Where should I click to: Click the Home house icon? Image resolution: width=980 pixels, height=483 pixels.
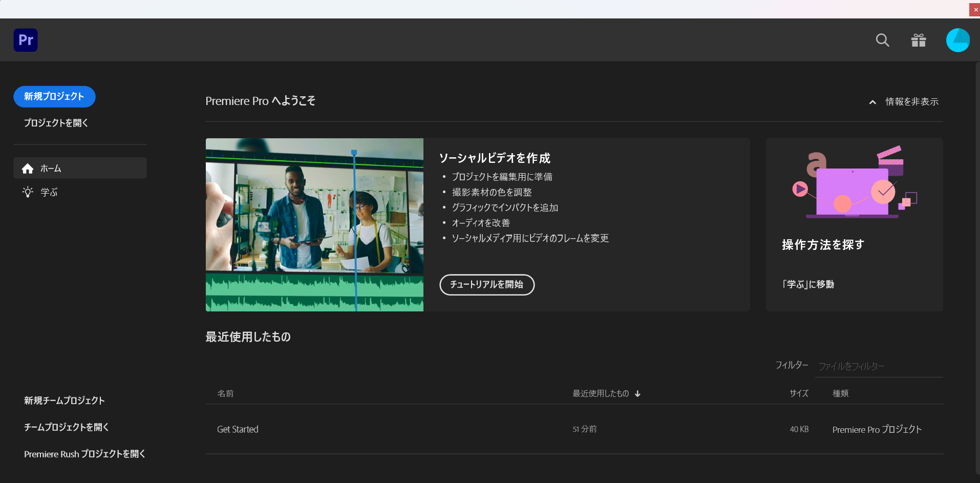tap(28, 169)
